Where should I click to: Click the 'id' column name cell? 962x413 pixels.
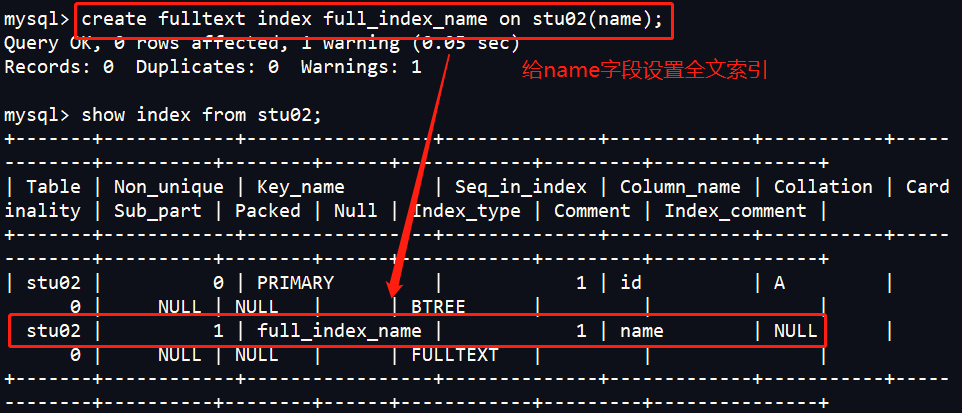631,283
